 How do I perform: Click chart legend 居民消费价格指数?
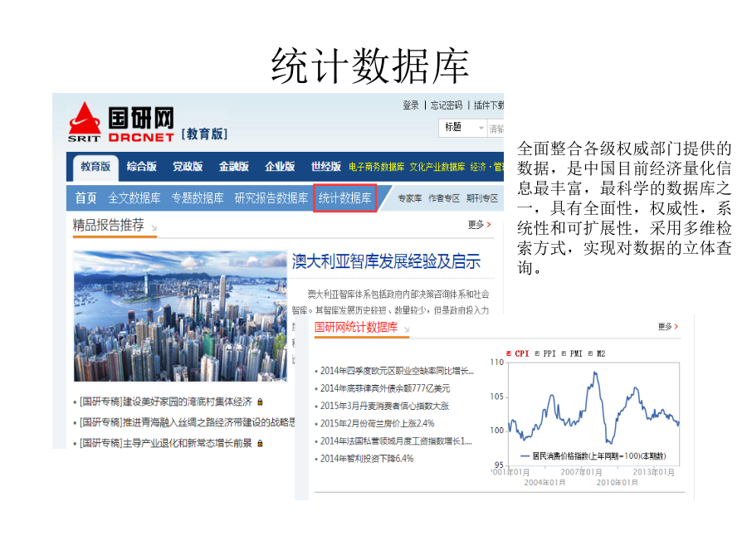coord(593,456)
